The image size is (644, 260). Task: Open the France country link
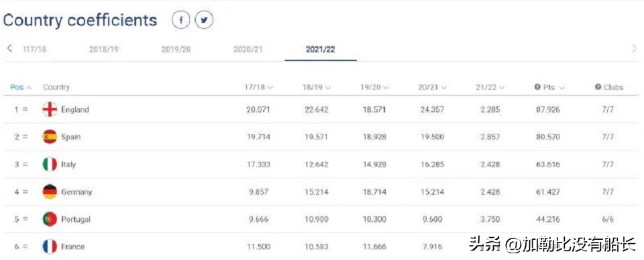(72, 247)
